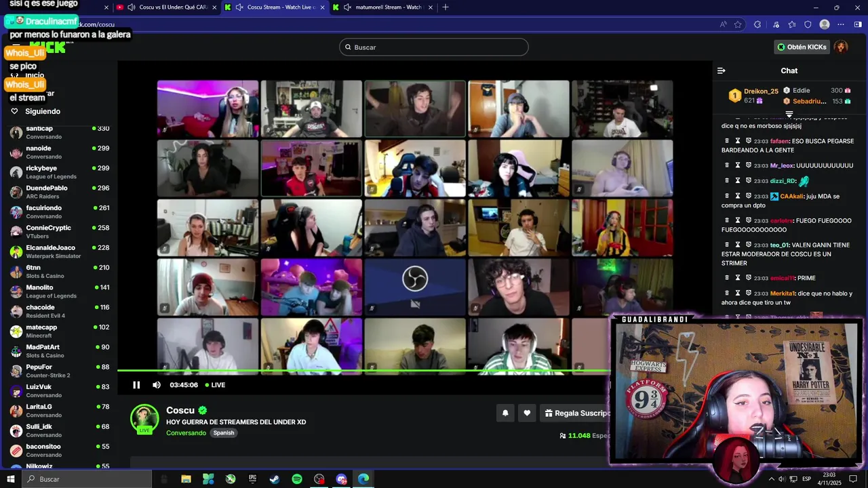Switch to Coscu vs El Under YouTube tab
Image resolution: width=868 pixels, height=488 pixels.
coord(166,7)
